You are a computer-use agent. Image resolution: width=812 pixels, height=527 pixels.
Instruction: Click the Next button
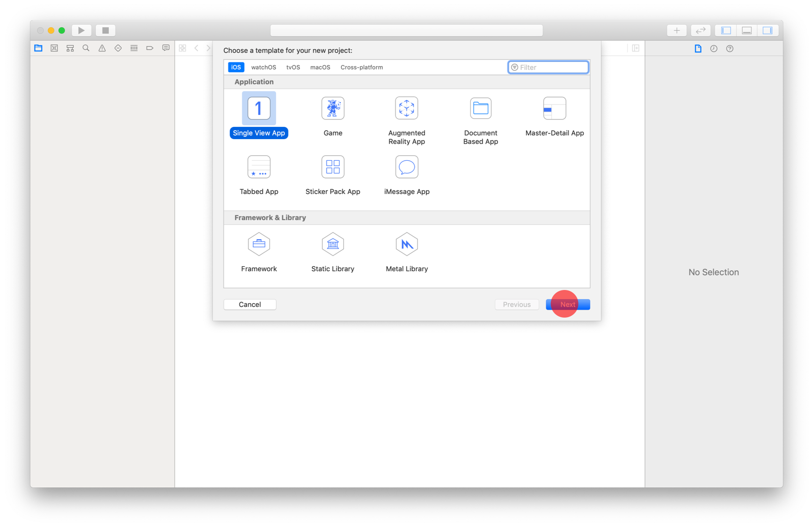(x=568, y=304)
